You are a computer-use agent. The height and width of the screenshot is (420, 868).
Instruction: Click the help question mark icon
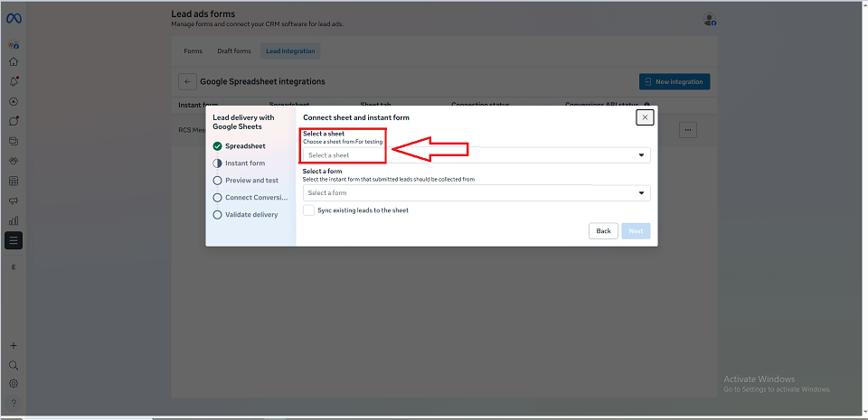coord(14,402)
